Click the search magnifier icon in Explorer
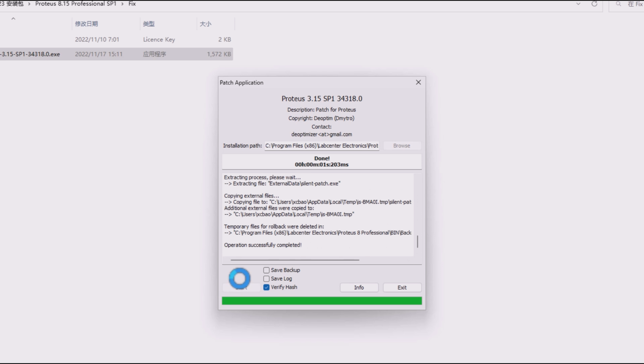The width and height of the screenshot is (644, 364). [618, 4]
